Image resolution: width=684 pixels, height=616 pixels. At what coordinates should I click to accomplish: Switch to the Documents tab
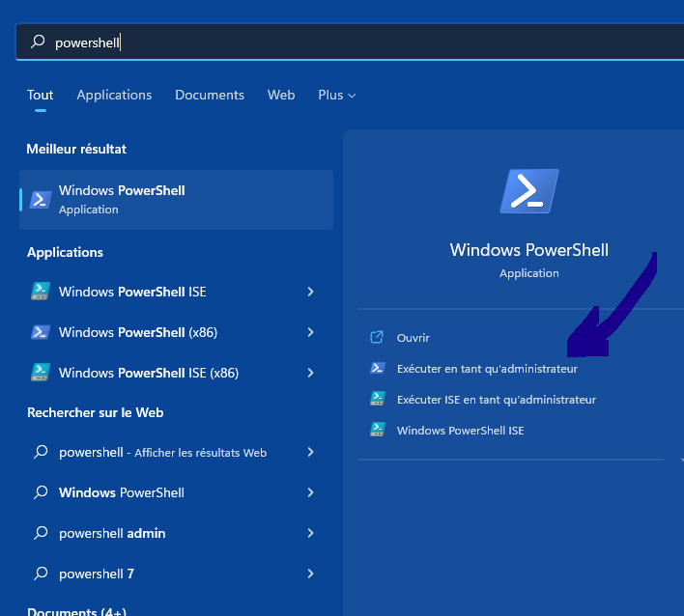(x=210, y=95)
